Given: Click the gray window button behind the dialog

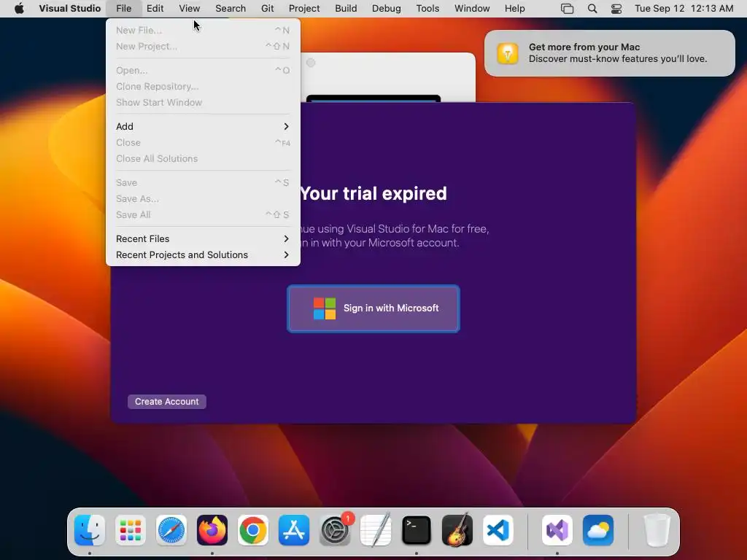Looking at the screenshot, I should (311, 63).
